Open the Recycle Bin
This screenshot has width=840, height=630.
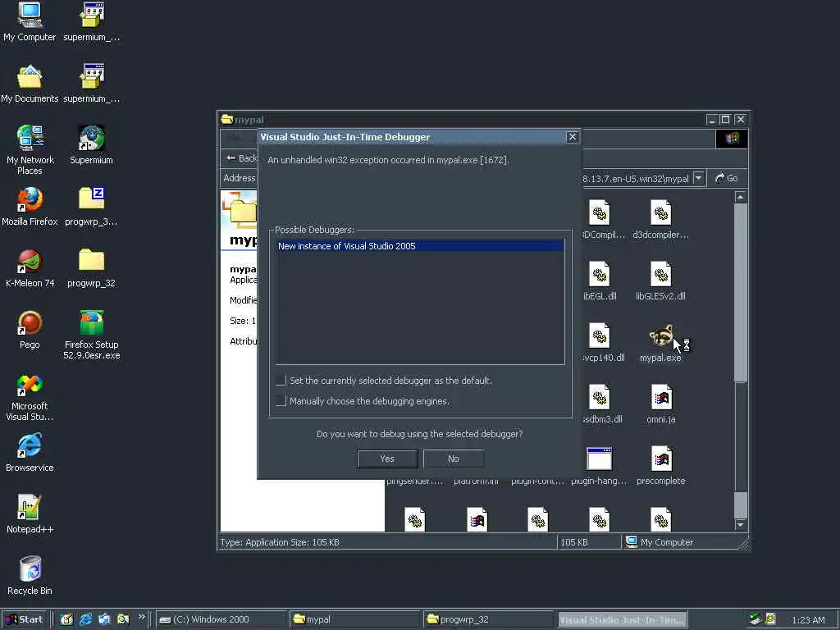click(30, 576)
